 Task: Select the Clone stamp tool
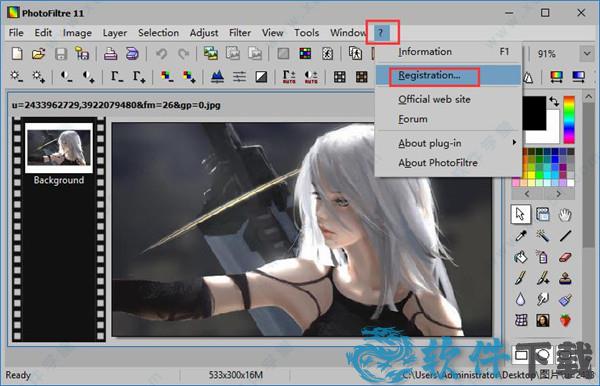pos(565,278)
